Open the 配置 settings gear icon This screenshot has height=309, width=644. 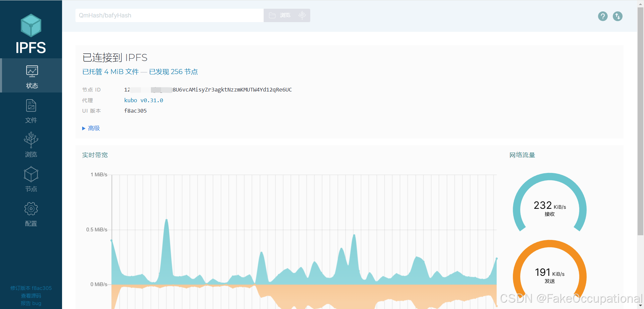point(31,209)
